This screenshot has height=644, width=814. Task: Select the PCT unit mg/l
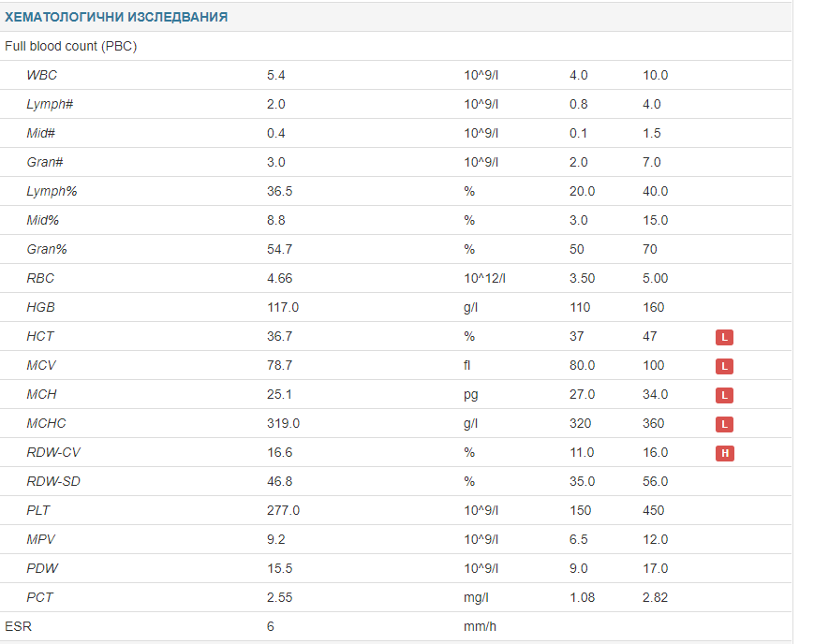pos(478,597)
